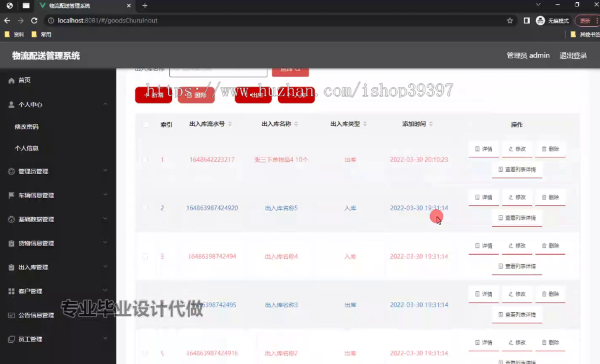Click 查看列表详情 for row 3

point(517,267)
